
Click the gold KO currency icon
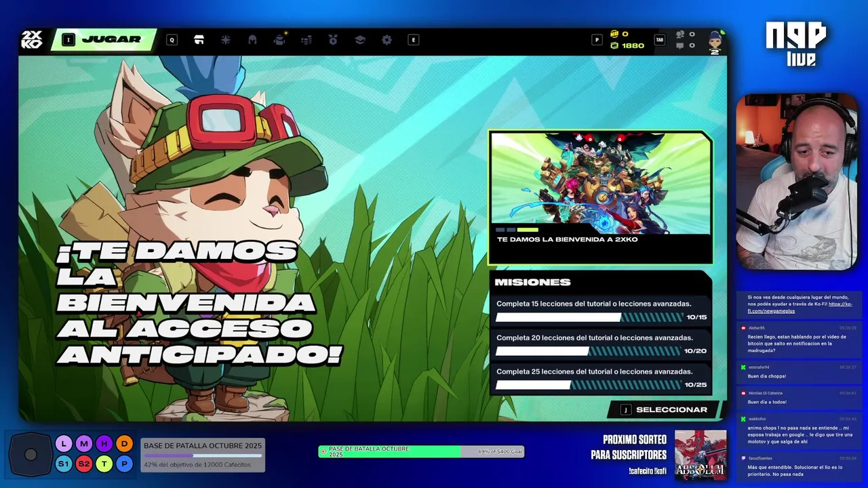click(x=614, y=34)
